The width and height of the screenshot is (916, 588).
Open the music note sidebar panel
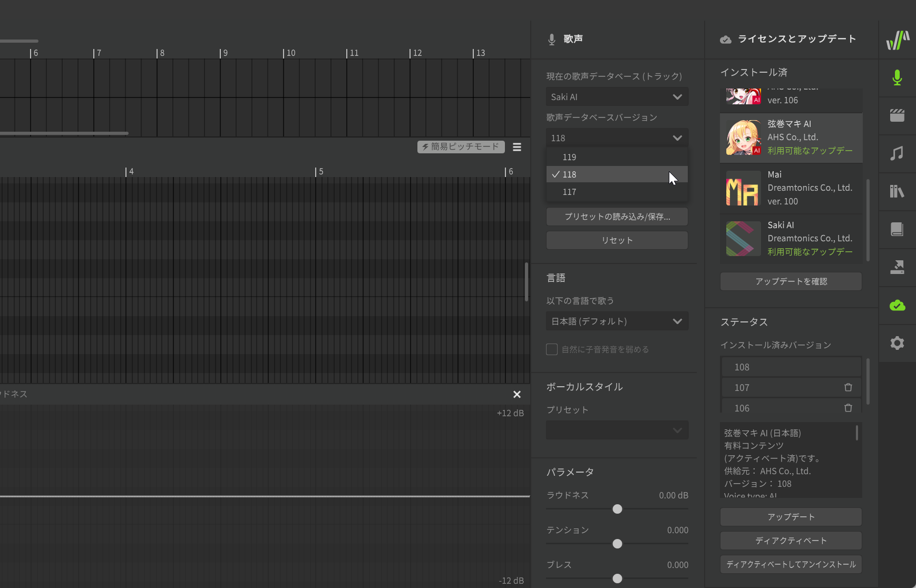897,153
